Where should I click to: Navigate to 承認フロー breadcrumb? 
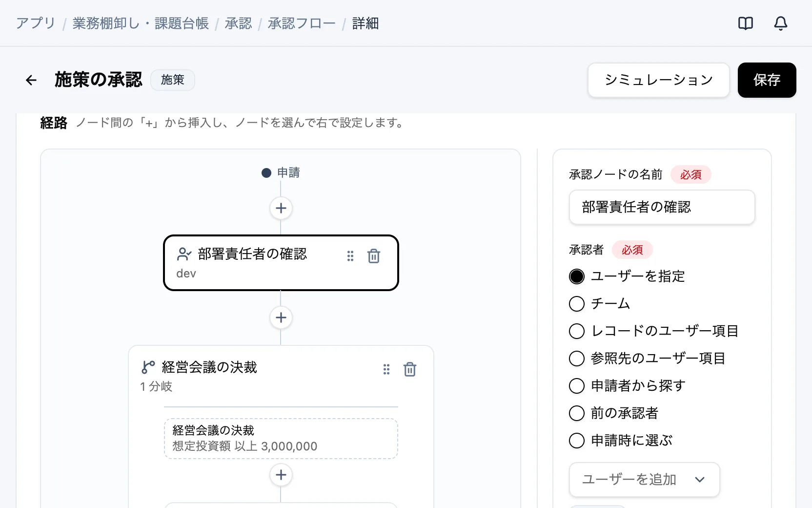(x=302, y=23)
